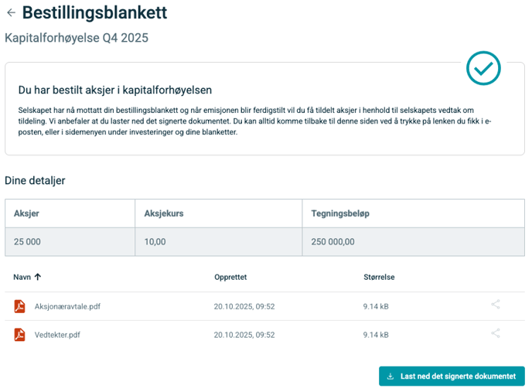Click the green checkmark confirmation icon
The image size is (532, 392).
pos(483,69)
